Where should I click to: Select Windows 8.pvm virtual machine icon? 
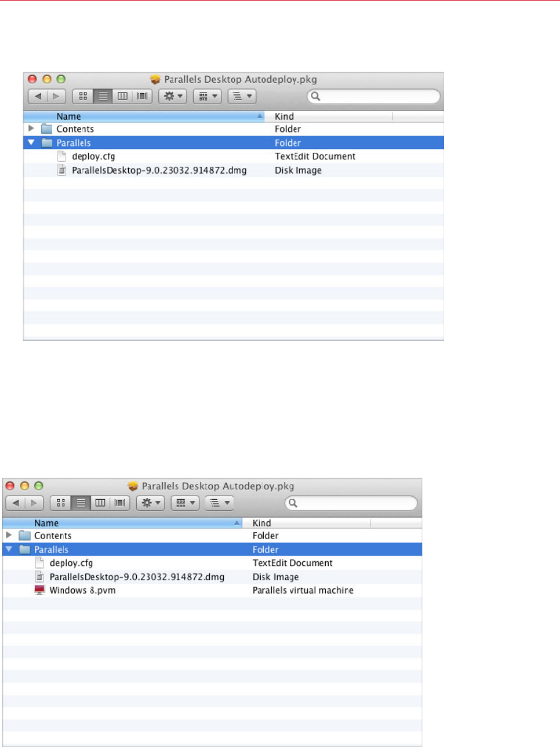[40, 590]
